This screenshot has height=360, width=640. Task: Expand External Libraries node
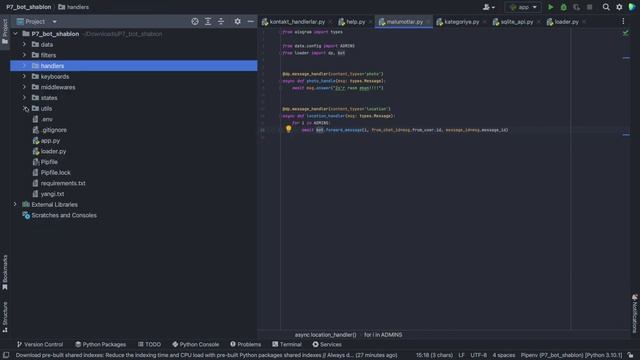pyautogui.click(x=16, y=204)
